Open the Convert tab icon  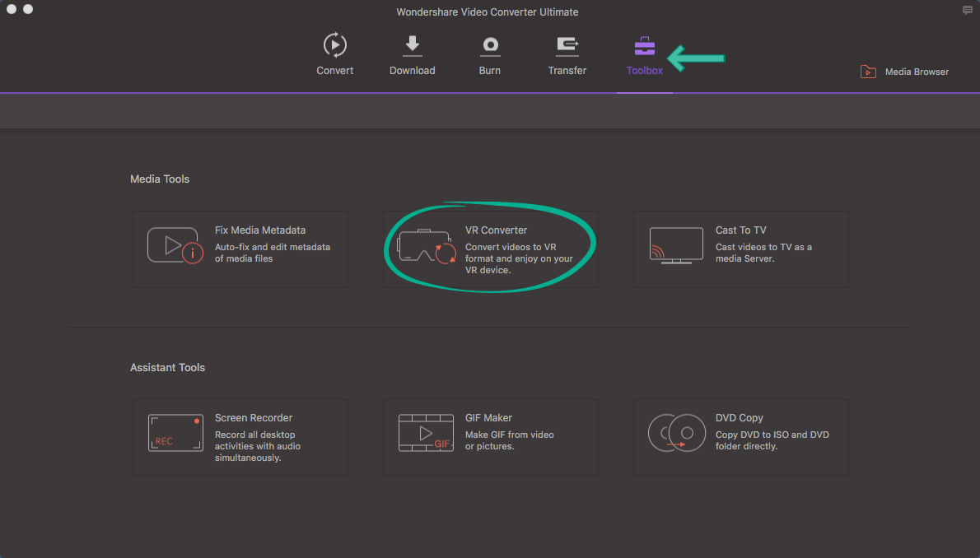335,45
